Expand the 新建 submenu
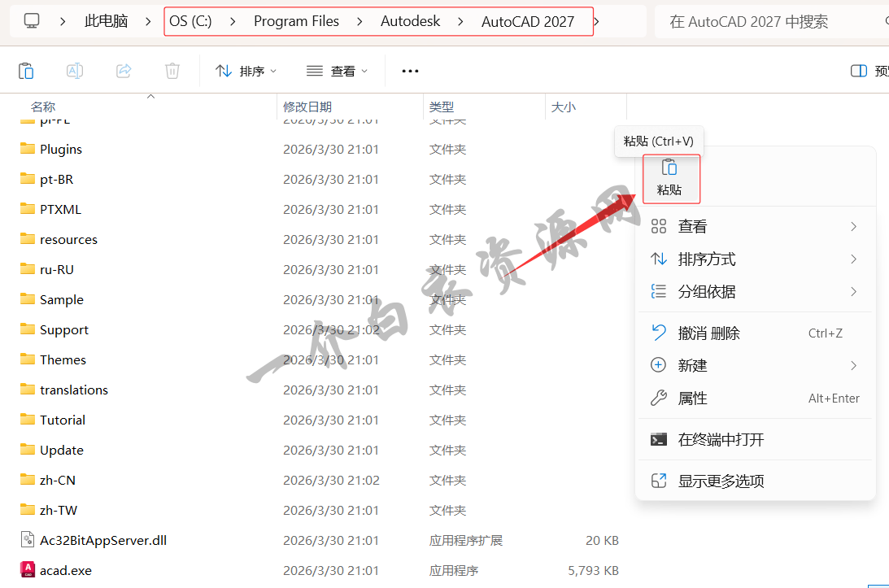Viewport: 889px width, 588px height. 853,366
